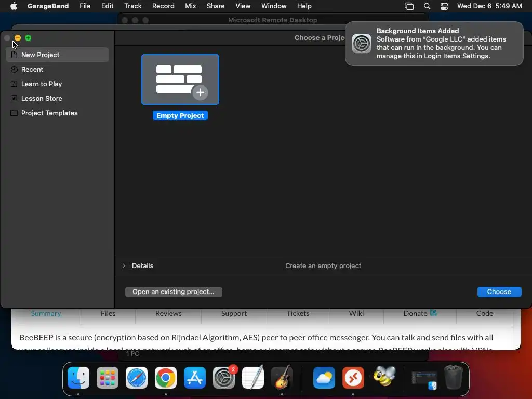Viewport: 532px width, 399px height.
Task: Open Reviews tab in background browser
Action: [x=168, y=313]
